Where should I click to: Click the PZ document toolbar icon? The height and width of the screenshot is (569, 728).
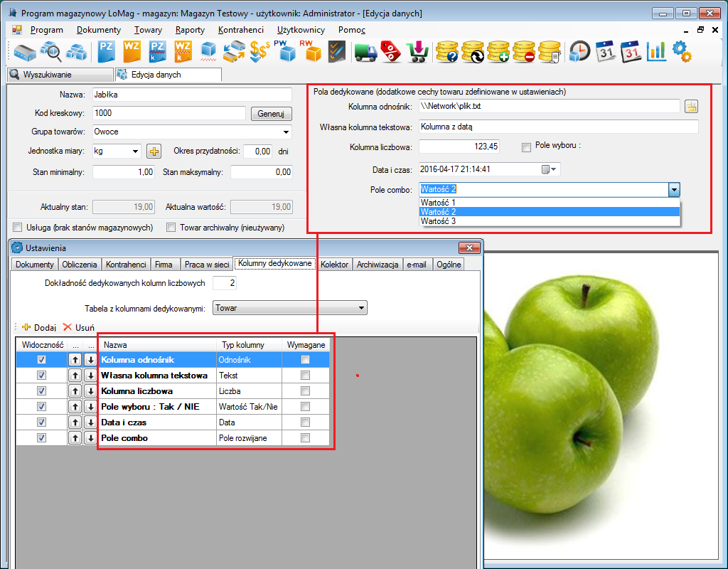107,51
